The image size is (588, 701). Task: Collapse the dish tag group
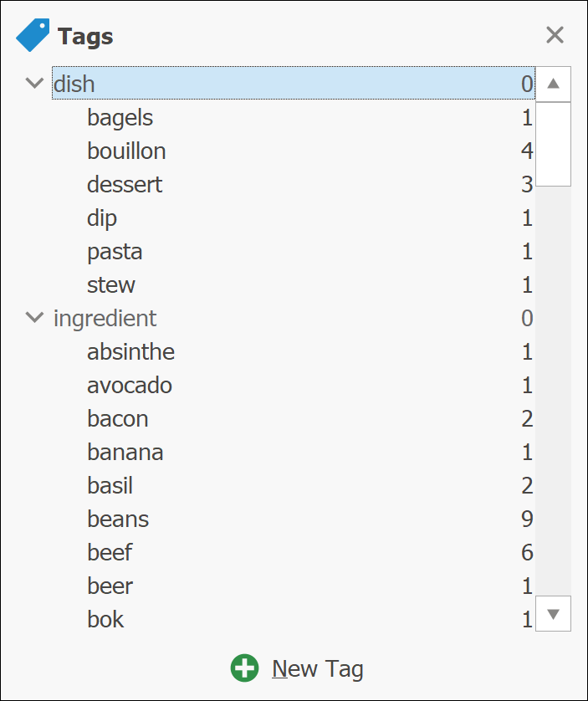(x=34, y=83)
